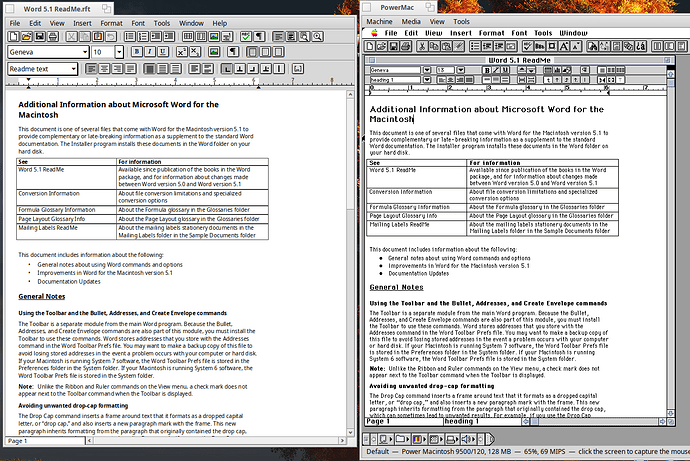Click Print icon in ReadMe.rft window toolbar

[x=53, y=37]
